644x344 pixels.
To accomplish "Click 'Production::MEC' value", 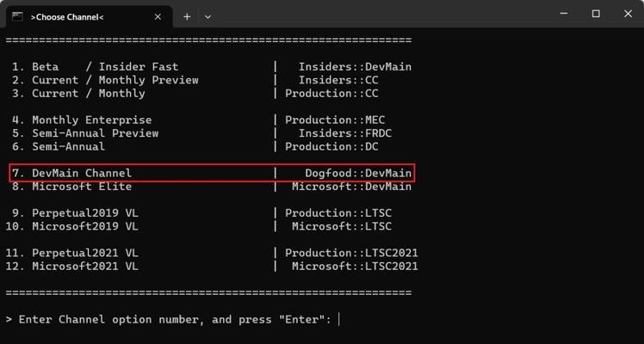I will (x=335, y=120).
